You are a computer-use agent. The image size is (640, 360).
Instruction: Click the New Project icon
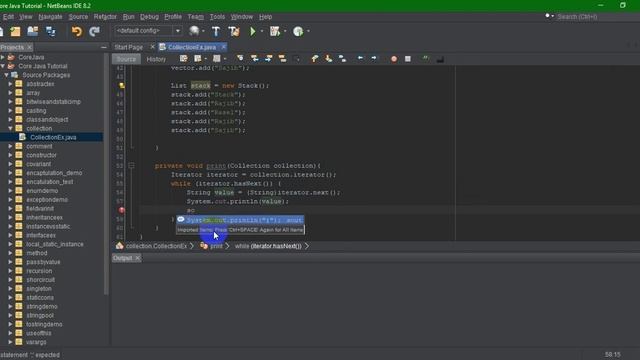click(x=15, y=31)
